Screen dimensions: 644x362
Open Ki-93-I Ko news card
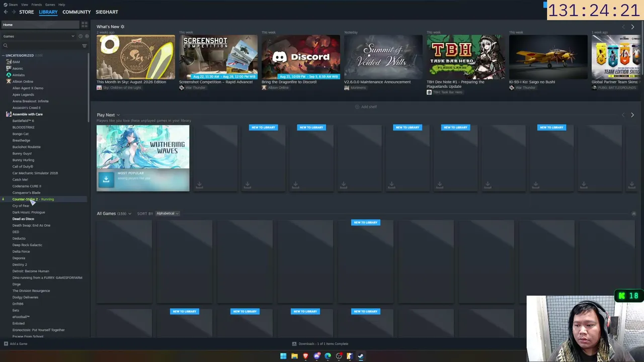pyautogui.click(x=548, y=57)
